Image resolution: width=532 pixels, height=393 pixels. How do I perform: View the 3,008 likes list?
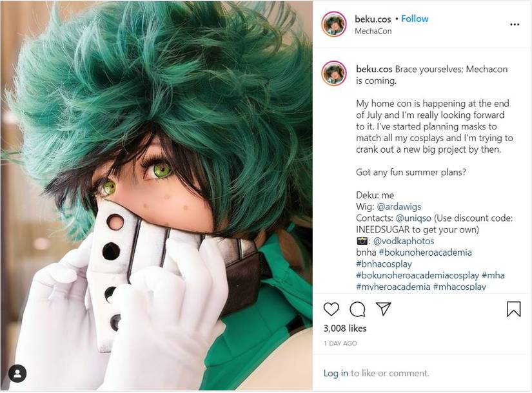click(x=345, y=329)
